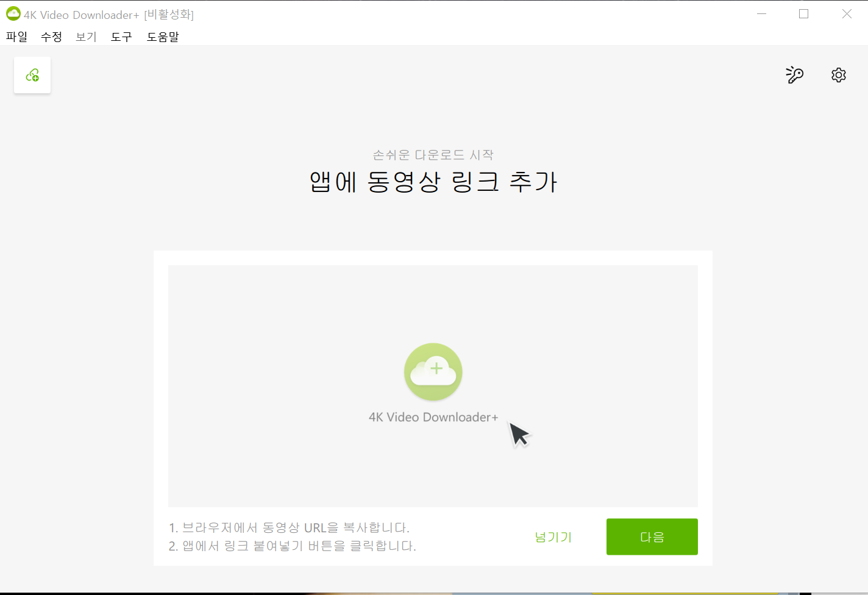Open the 도구 menu
868x595 pixels.
click(x=121, y=37)
